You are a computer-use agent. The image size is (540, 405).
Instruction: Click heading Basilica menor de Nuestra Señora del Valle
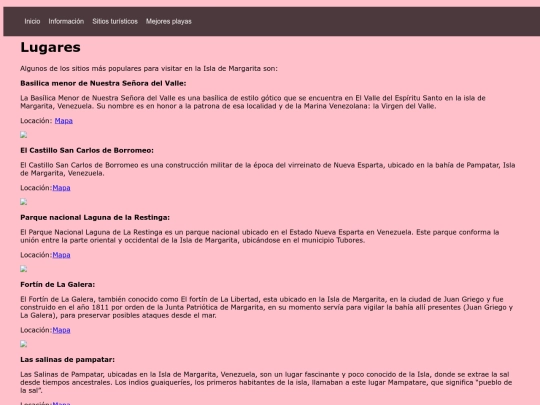click(x=103, y=83)
